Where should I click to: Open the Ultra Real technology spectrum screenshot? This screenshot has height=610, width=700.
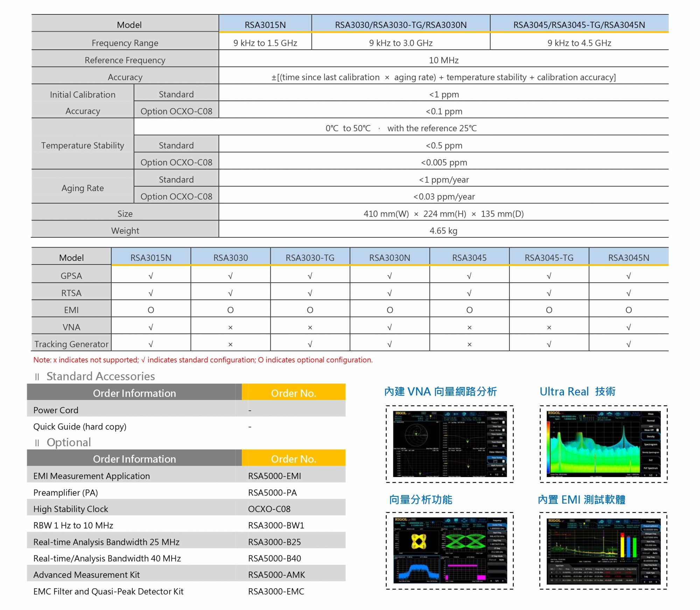tap(604, 444)
